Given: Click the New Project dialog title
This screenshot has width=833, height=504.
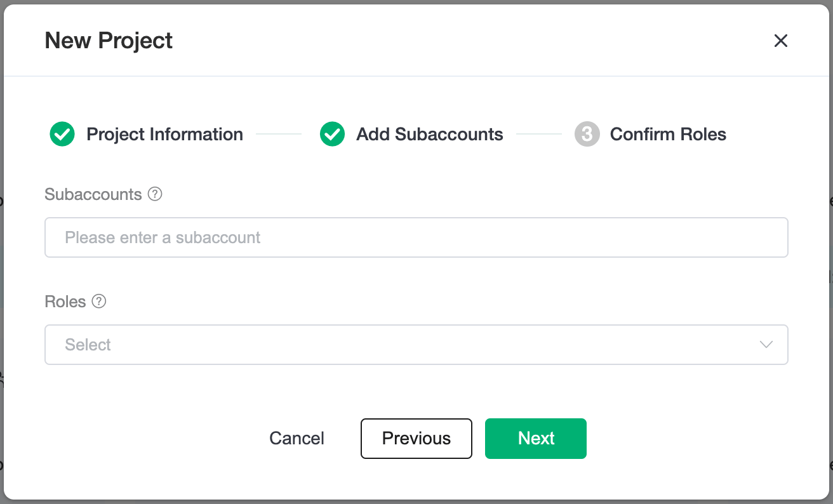Looking at the screenshot, I should tap(109, 41).
